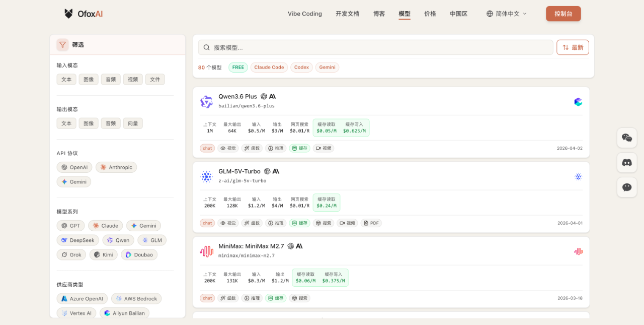Viewport: 644px width, 325px height.
Task: Click the 控制台 console button
Action: (x=563, y=14)
